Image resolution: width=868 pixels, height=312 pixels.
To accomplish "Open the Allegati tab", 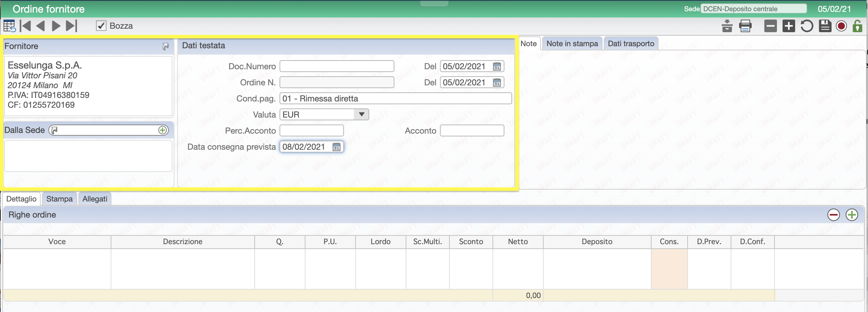I will (95, 199).
